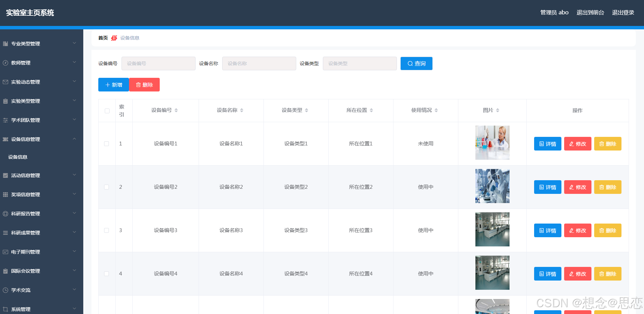644x314 pixels.
Task: Click the 活动信息管理 chart icon
Action: [x=5, y=175]
